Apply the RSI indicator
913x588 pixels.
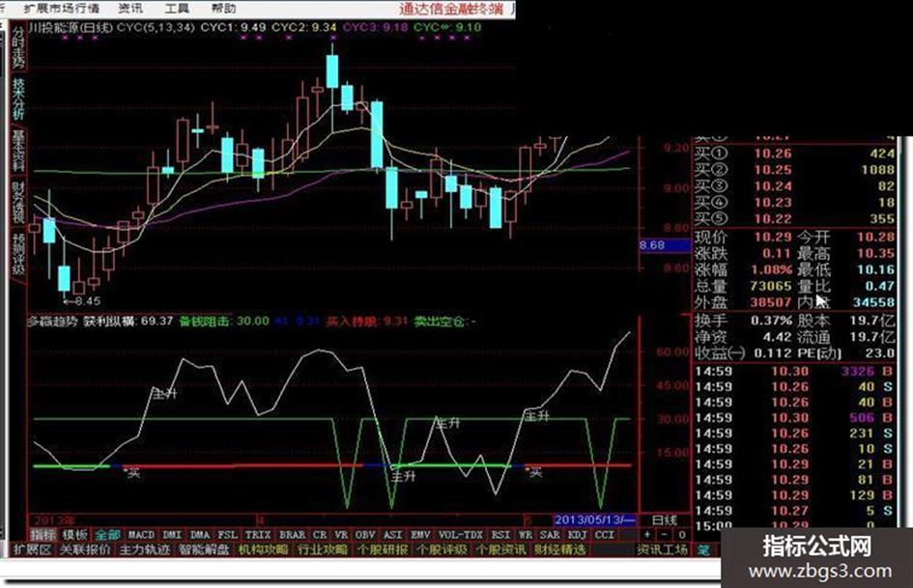[500, 535]
